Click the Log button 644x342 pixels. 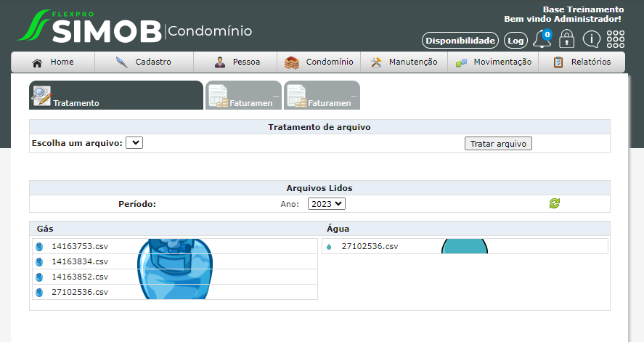point(515,41)
